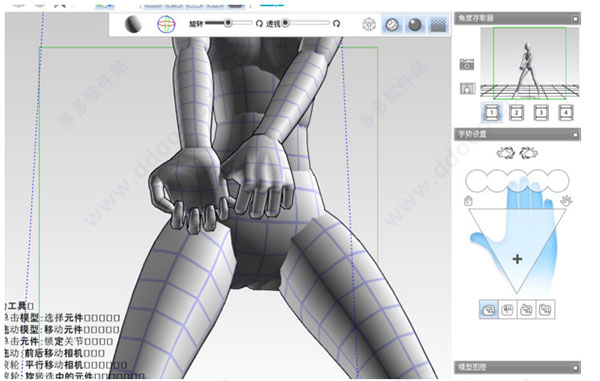600x381 pixels.
Task: Adjust the 透视 perspective slider handle
Action: click(x=285, y=23)
